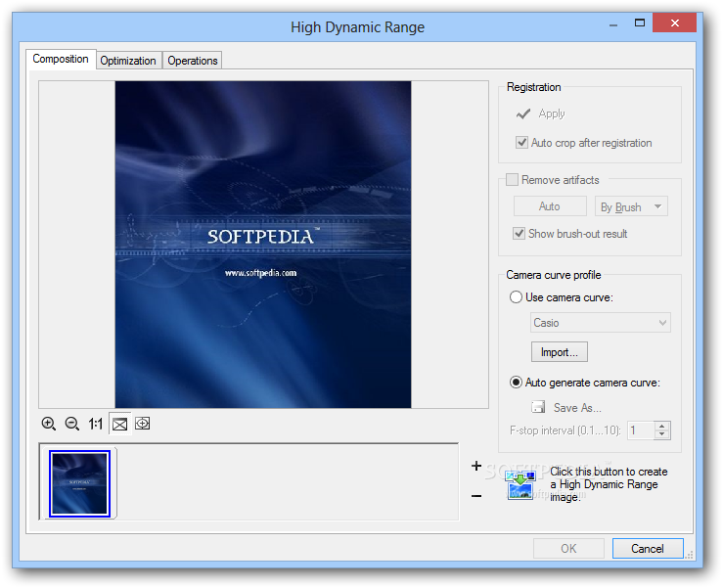
Task: Create the High Dynamic Range image
Action: (x=520, y=485)
